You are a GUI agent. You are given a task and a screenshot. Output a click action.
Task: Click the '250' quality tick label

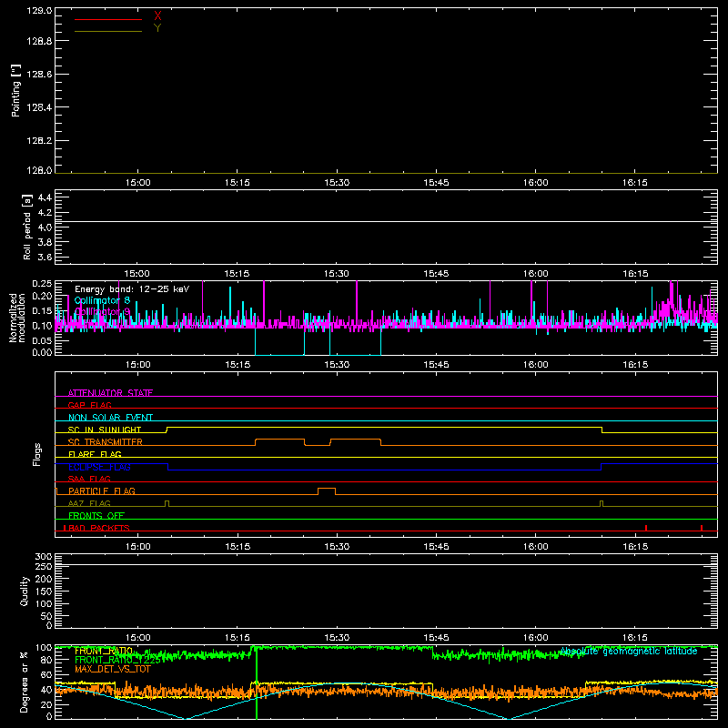pos(44,567)
